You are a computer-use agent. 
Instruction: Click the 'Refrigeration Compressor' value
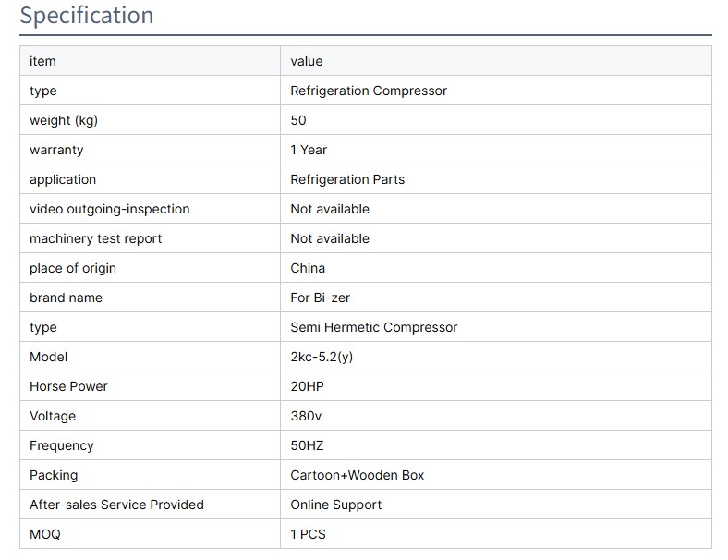pyautogui.click(x=369, y=91)
